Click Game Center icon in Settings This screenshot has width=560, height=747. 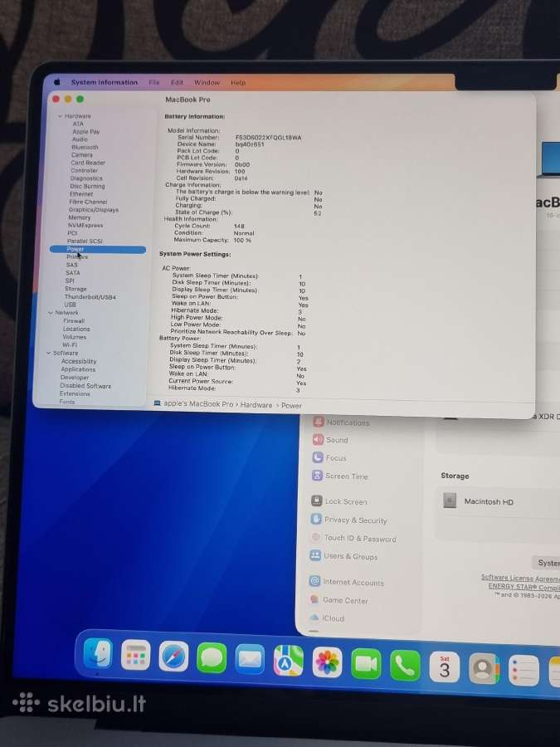pyautogui.click(x=314, y=599)
